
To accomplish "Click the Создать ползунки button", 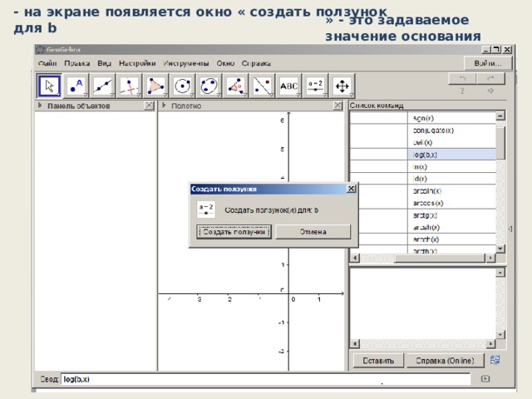I will (x=234, y=232).
